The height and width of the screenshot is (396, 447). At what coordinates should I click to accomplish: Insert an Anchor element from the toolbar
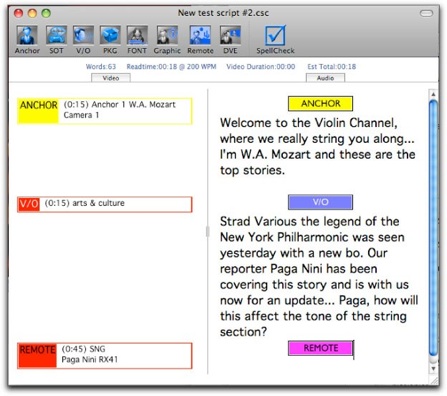coord(27,40)
